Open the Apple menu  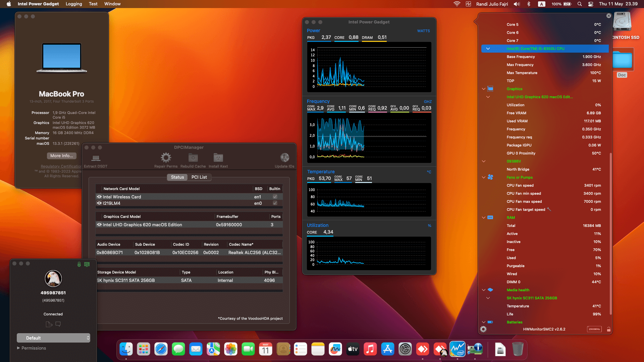pos(9,4)
